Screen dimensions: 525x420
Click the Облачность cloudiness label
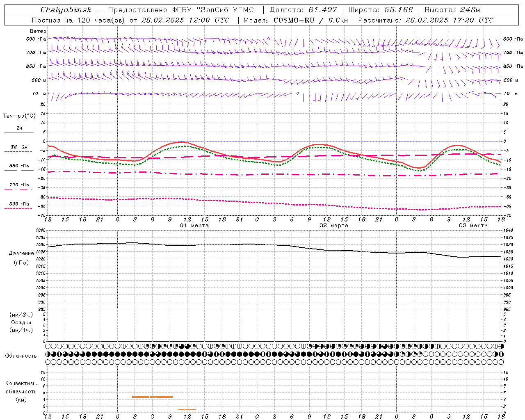pyautogui.click(x=21, y=356)
